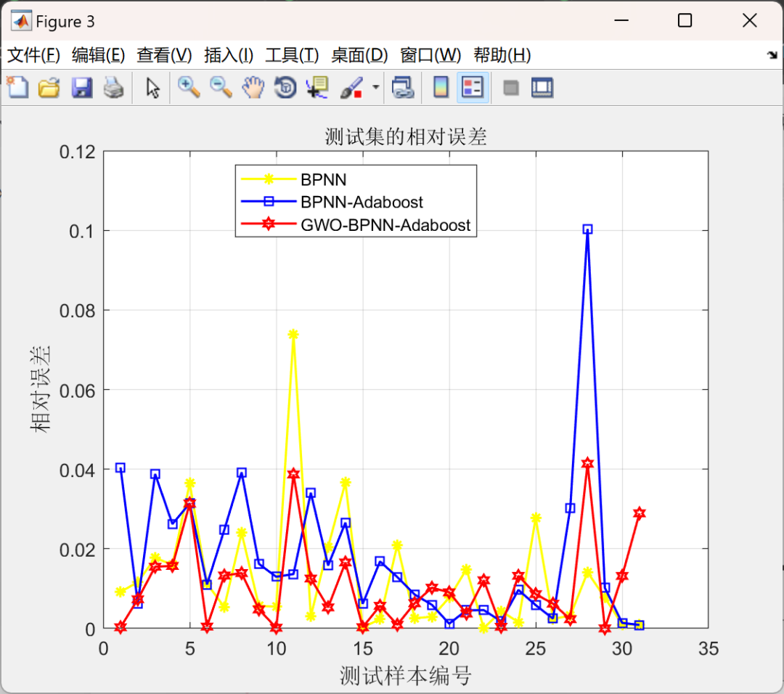Select the Edit Plot arrow tool
The image size is (784, 694).
[x=152, y=88]
